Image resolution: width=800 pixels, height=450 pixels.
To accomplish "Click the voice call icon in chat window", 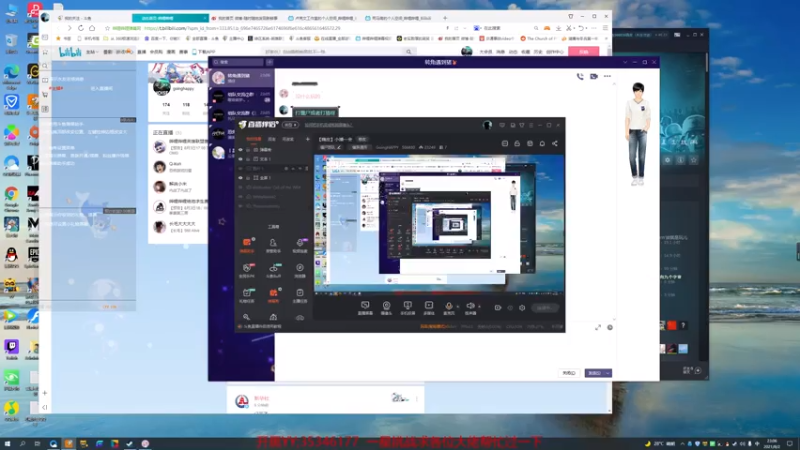I will coord(580,77).
